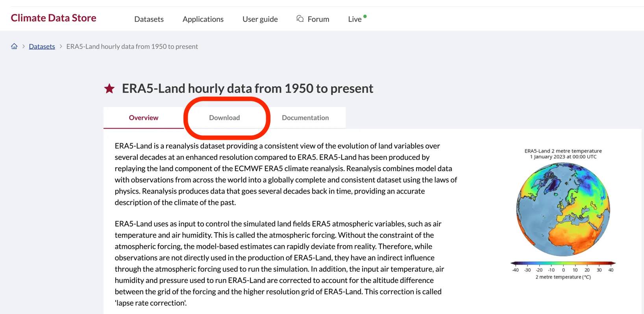This screenshot has width=644, height=314.
Task: Click the ERA5-Land hourly data page title
Action: coord(248,89)
